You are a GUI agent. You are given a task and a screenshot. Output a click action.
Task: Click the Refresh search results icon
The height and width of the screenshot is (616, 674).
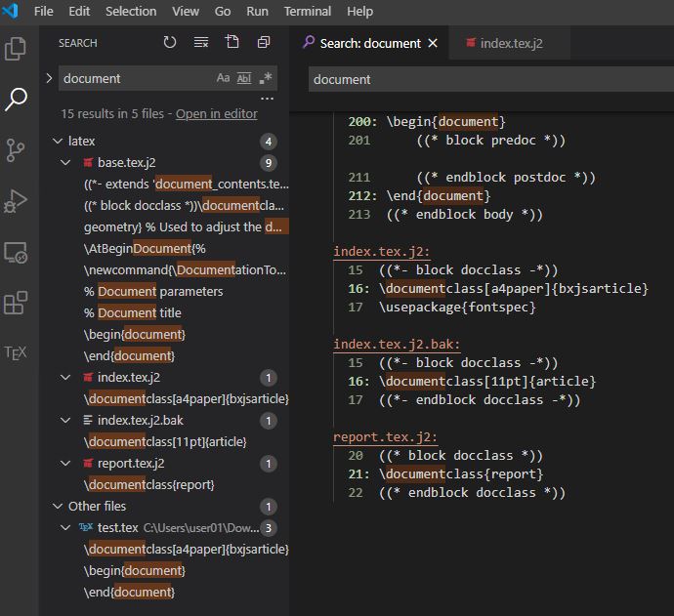(x=170, y=42)
